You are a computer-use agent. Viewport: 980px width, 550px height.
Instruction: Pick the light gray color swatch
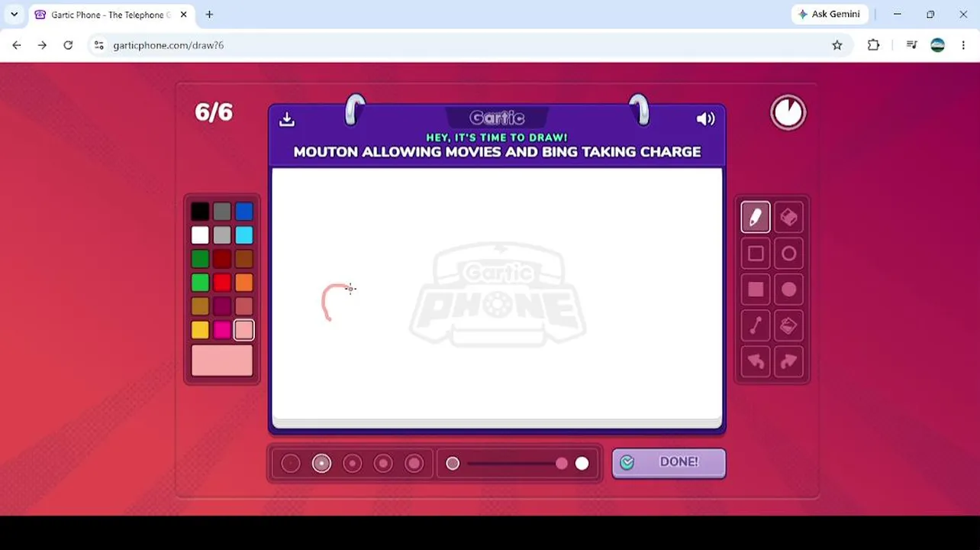222,235
